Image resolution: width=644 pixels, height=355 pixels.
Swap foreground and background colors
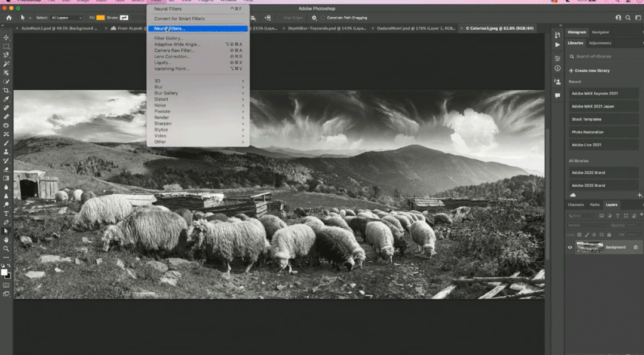pyautogui.click(x=8, y=267)
